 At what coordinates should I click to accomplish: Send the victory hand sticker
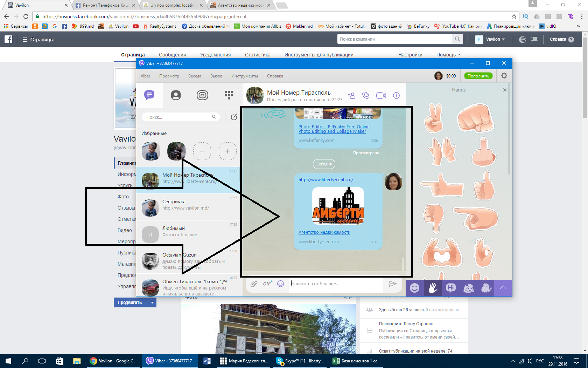pyautogui.click(x=434, y=118)
